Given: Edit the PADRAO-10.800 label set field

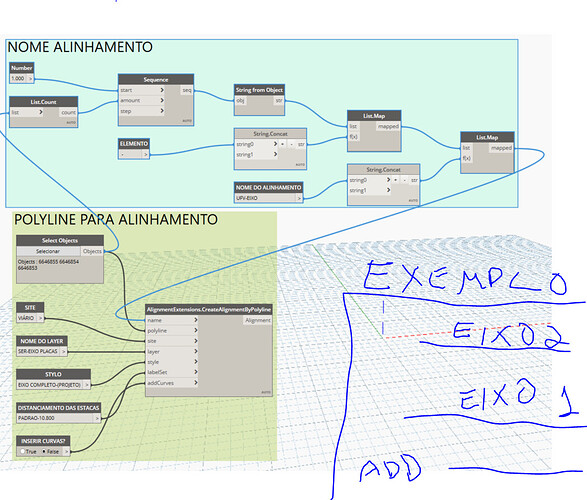Looking at the screenshot, I should click(55, 418).
